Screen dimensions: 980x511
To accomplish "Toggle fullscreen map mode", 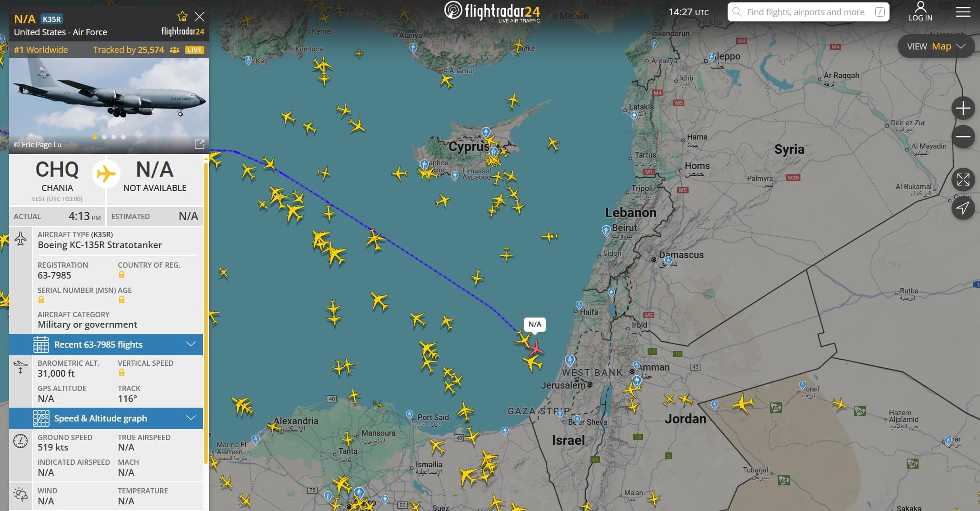I will click(963, 180).
